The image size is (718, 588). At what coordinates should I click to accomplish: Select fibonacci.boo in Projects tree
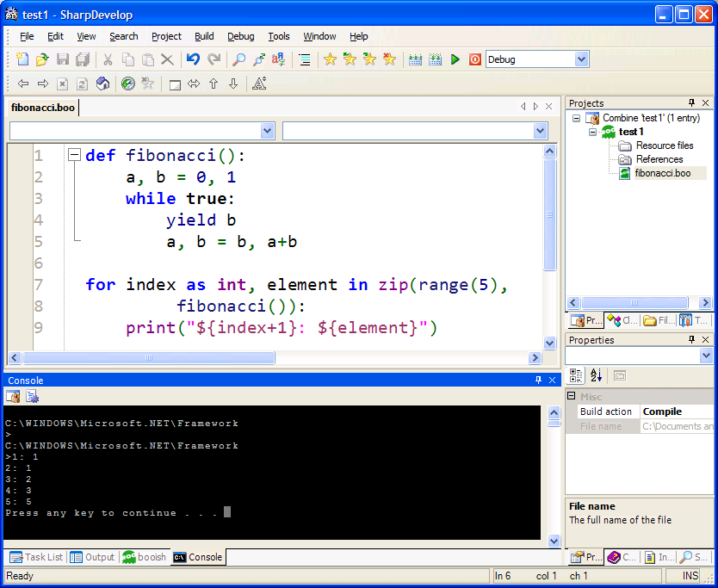[x=662, y=173]
